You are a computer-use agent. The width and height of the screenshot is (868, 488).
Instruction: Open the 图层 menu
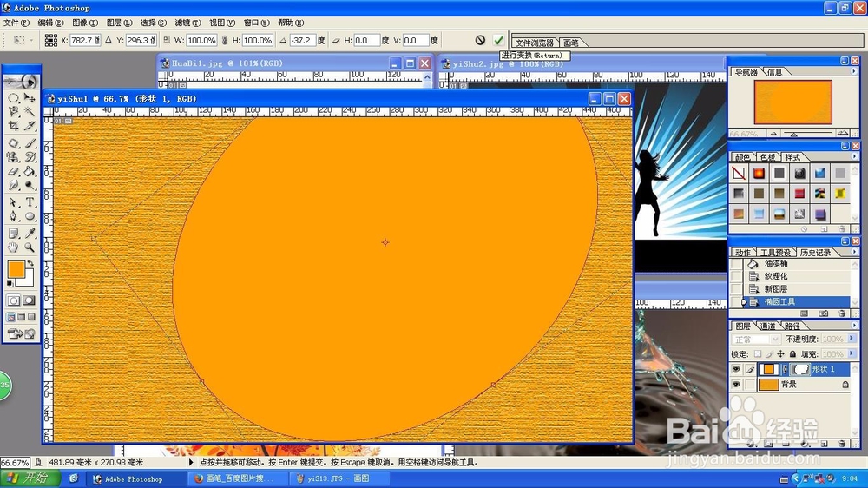point(119,23)
